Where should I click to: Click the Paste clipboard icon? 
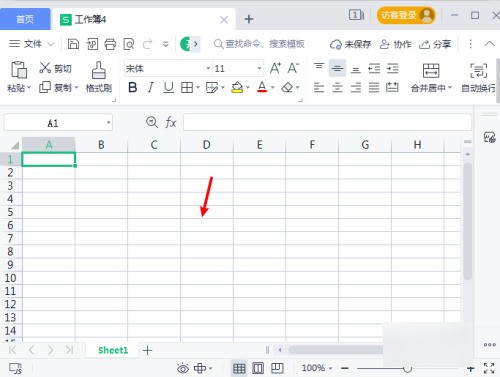click(x=19, y=70)
